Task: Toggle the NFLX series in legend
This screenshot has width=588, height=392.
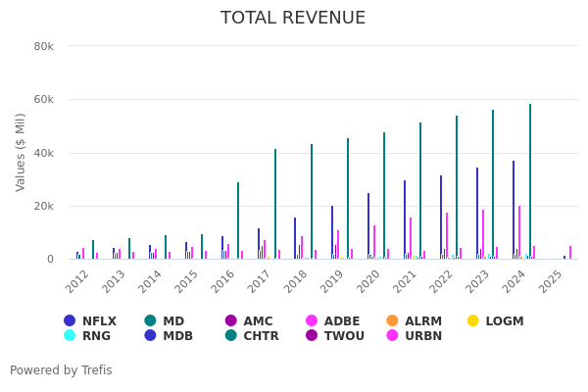Action: [90, 321]
